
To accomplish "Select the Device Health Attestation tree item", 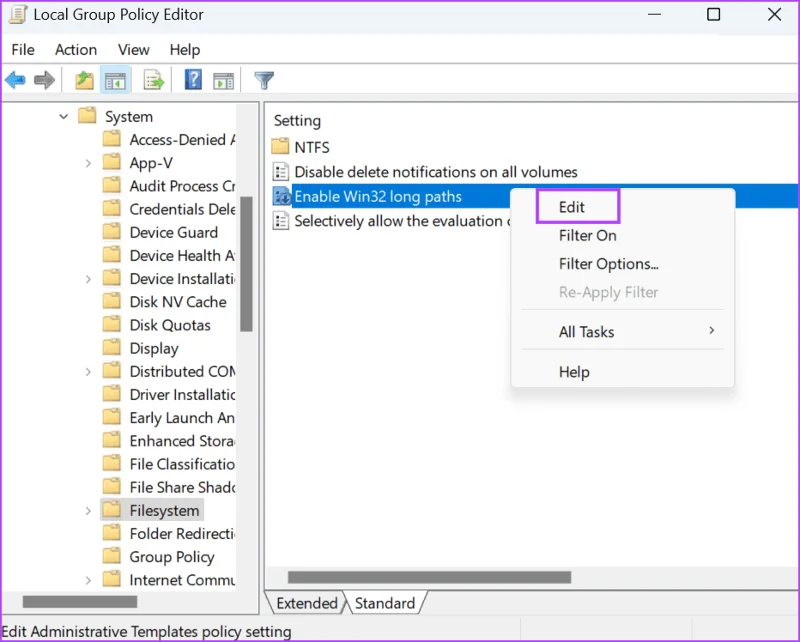I will point(182,255).
